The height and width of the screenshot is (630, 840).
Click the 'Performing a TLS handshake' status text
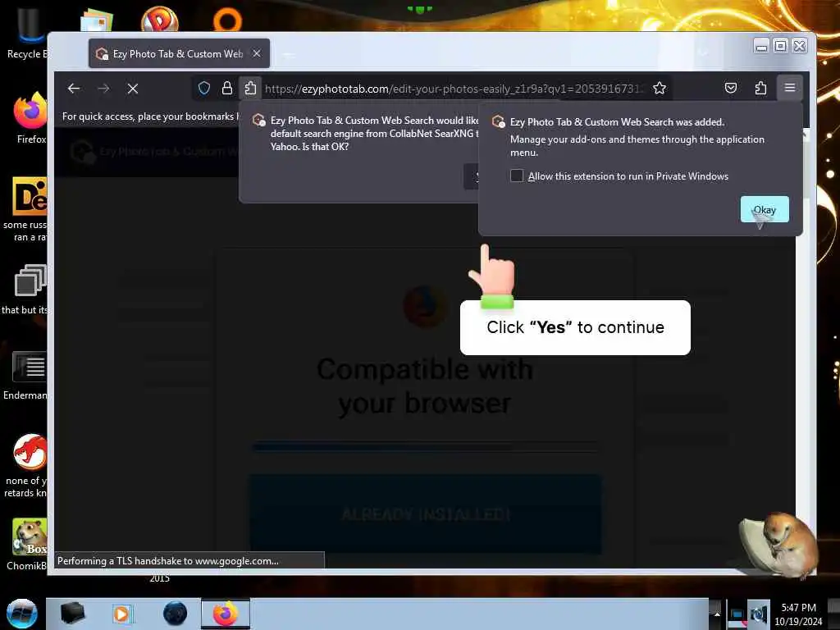(167, 561)
